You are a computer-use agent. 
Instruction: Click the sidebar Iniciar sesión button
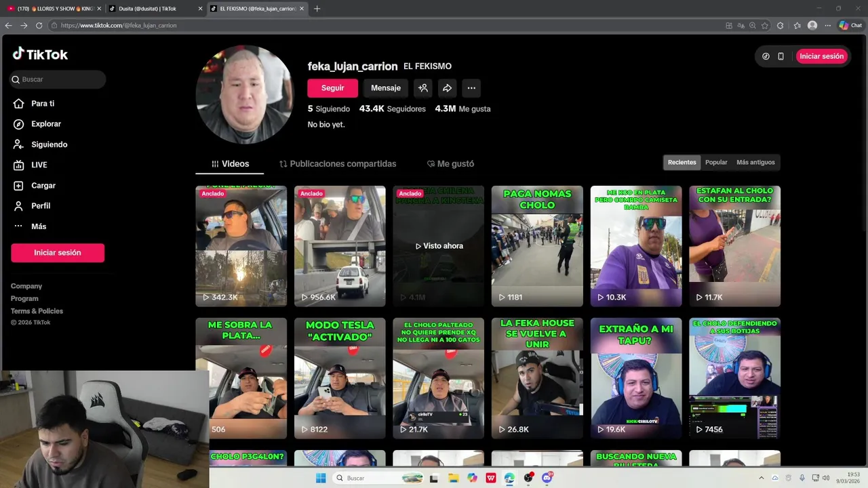(58, 253)
